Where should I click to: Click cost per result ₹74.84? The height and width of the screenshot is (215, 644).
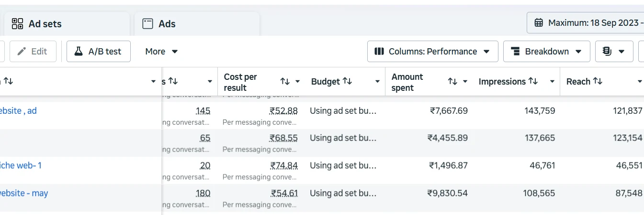(284, 166)
